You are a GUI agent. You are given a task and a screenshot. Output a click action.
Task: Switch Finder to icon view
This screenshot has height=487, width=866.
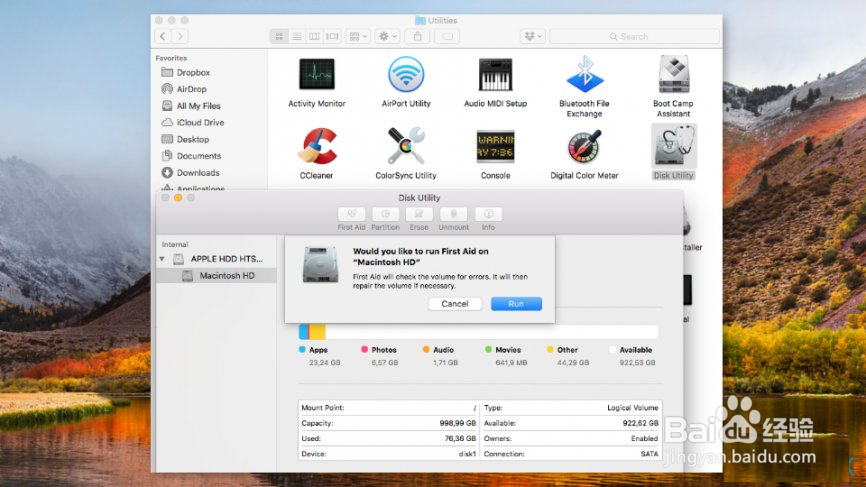[x=279, y=36]
